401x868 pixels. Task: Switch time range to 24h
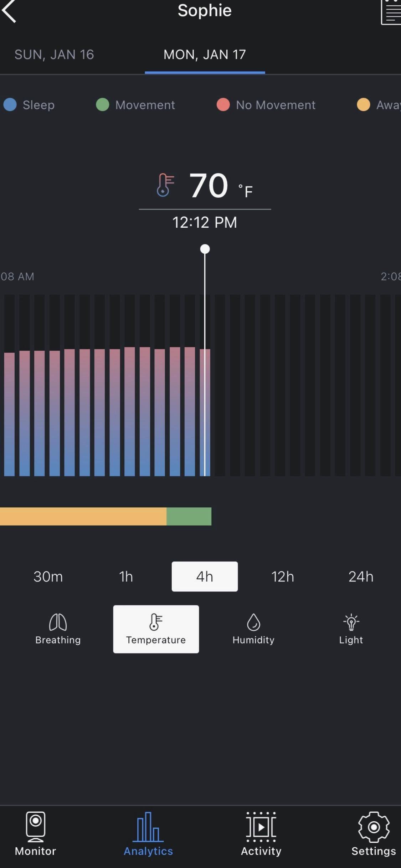361,577
